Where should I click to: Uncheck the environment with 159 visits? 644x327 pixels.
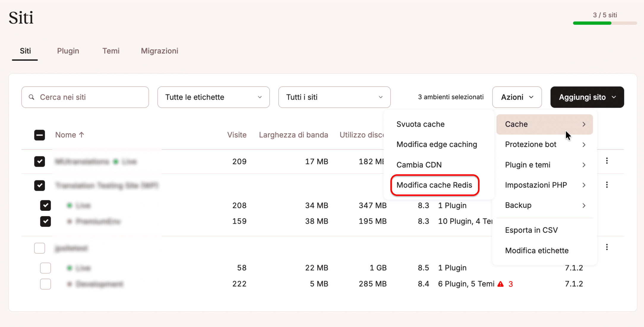click(45, 221)
